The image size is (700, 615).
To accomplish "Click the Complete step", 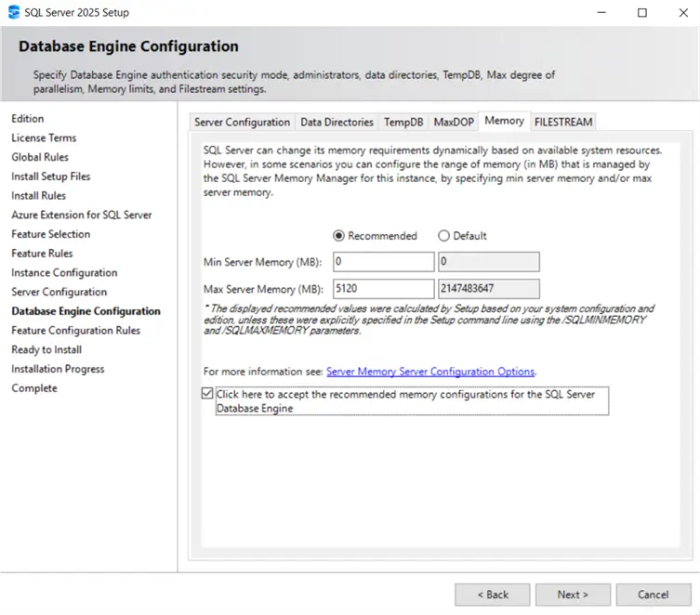I will [x=34, y=388].
